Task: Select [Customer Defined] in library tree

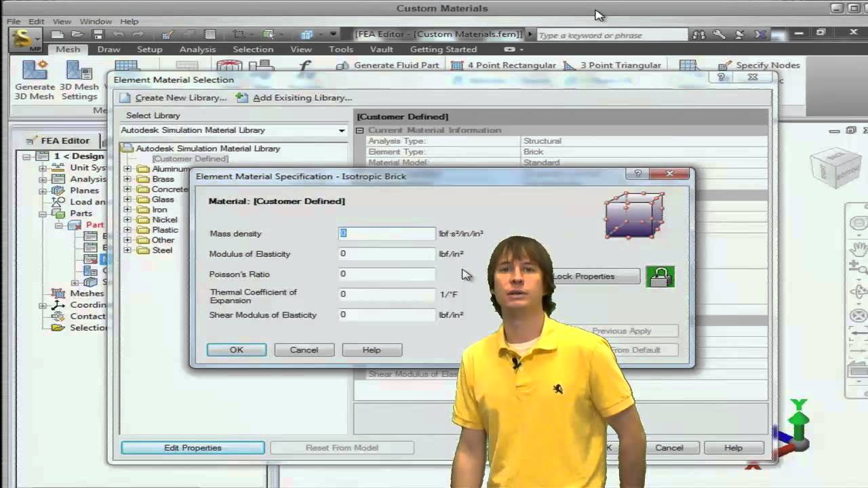Action: [x=190, y=159]
